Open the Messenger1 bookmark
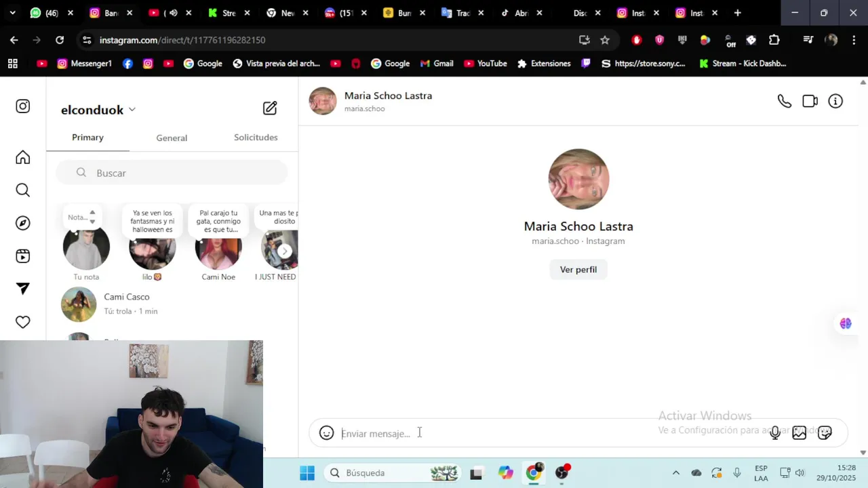This screenshot has height=488, width=868. tap(85, 64)
